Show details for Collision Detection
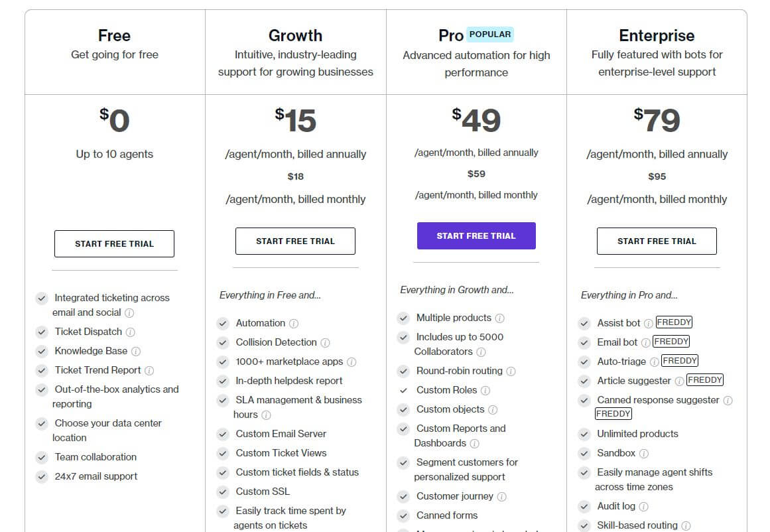 pos(325,343)
